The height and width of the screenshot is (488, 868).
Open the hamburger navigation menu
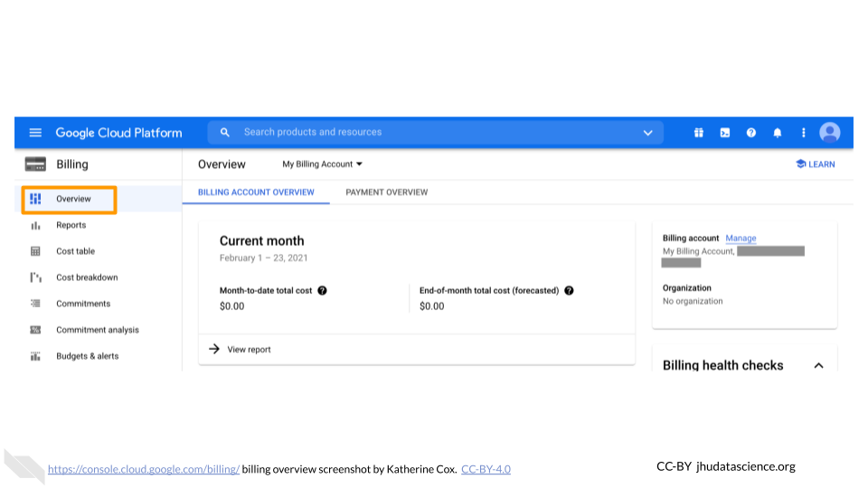click(35, 133)
